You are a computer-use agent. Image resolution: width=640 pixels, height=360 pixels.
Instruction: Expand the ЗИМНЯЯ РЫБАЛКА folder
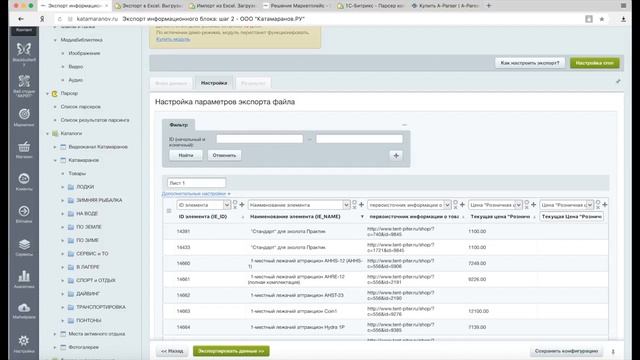pyautogui.click(x=63, y=200)
